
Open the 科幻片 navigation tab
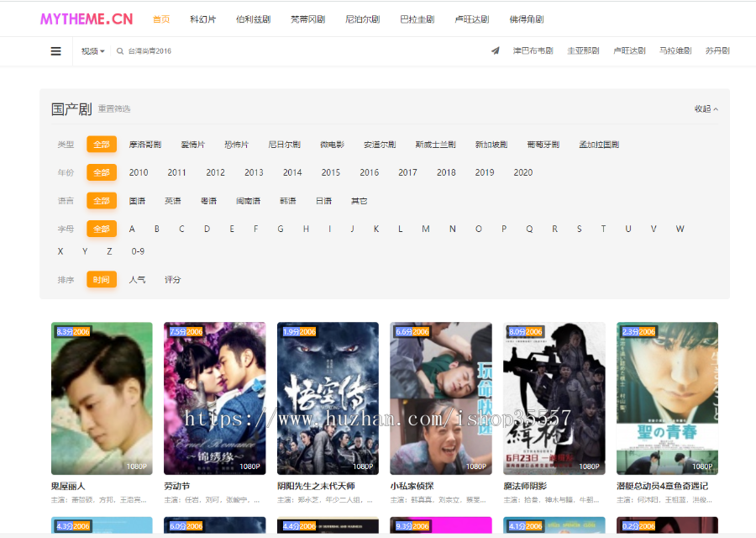202,18
